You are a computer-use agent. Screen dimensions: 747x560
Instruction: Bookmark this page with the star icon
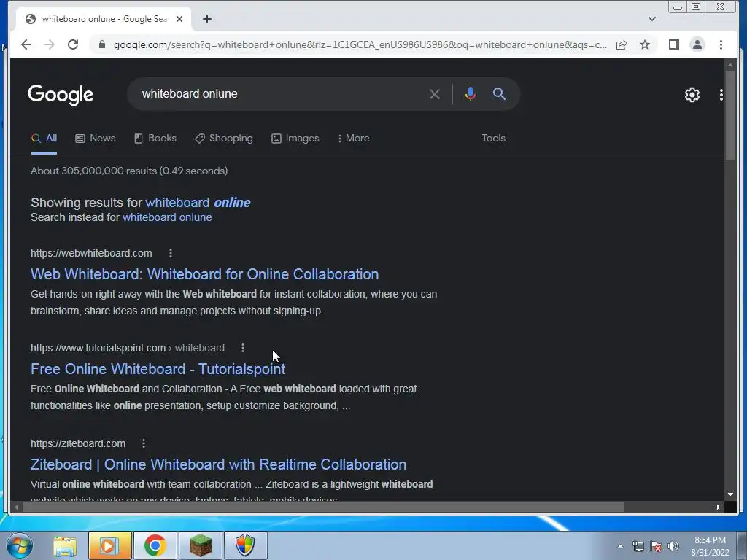tap(645, 44)
